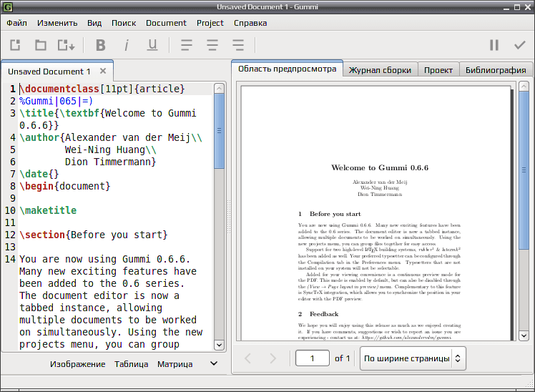Screen dimensions: 535x392
Task: Open the page width zoom dropdown
Action: (x=413, y=358)
